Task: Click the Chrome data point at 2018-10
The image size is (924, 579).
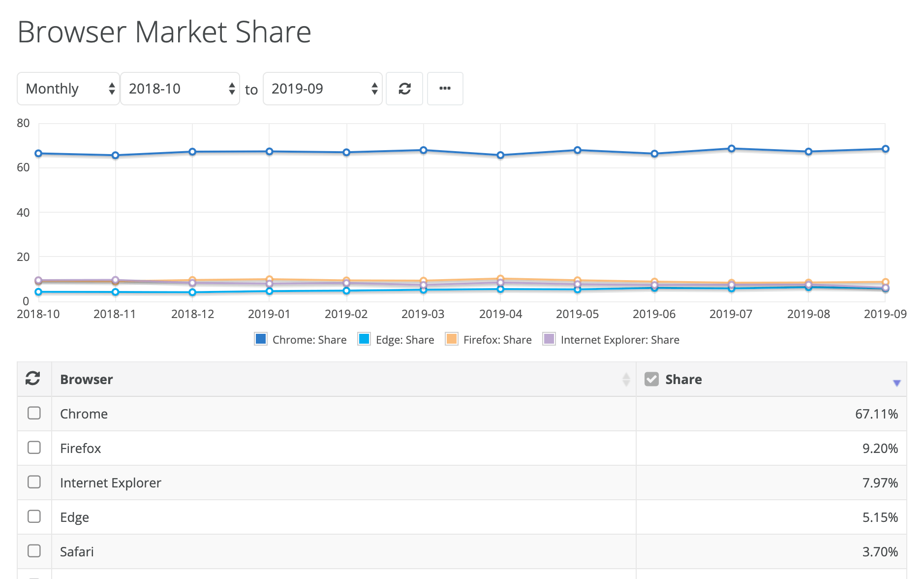Action: pos(38,154)
